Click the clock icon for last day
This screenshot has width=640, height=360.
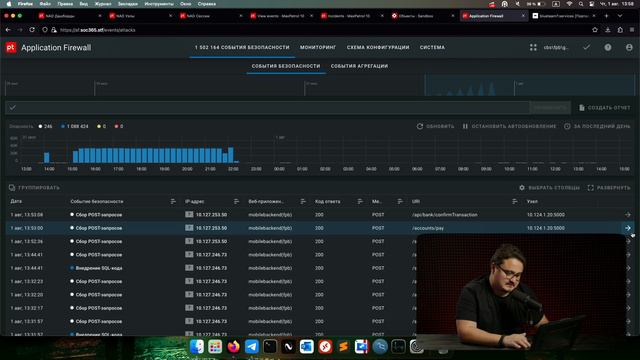[567, 126]
